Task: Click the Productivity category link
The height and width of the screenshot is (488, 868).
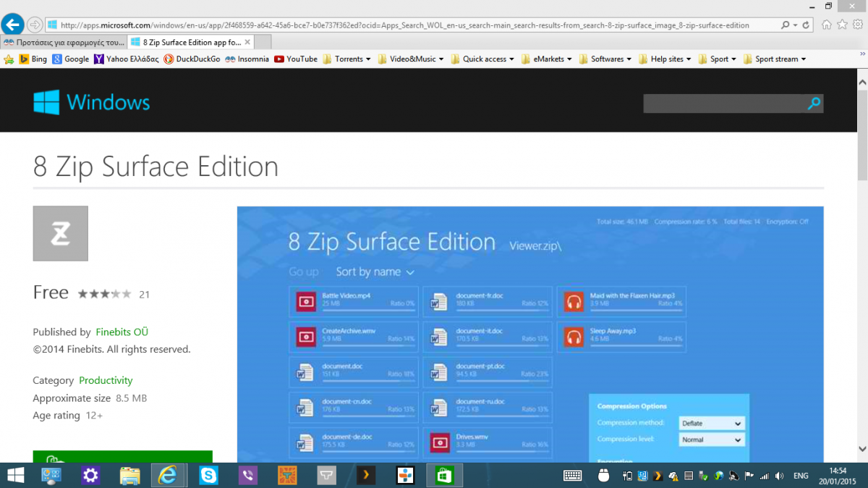Action: click(106, 380)
